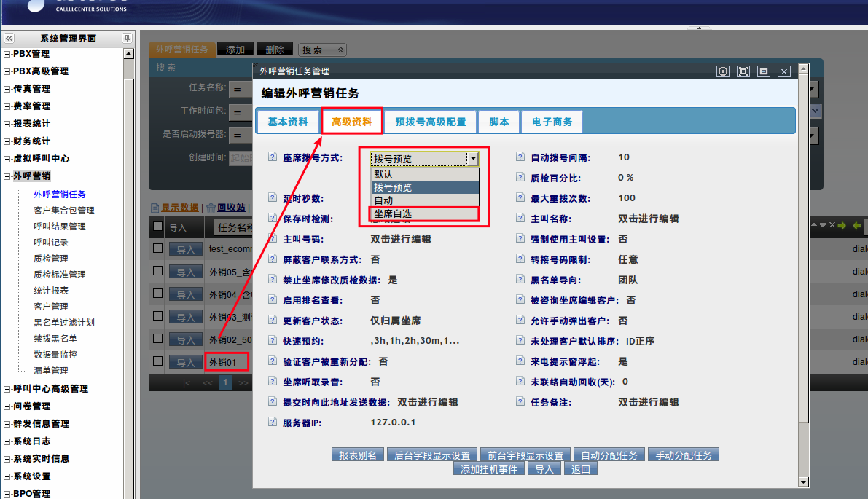Open the 电子商务 tab
Screen dimensions: 868x499
[552, 122]
